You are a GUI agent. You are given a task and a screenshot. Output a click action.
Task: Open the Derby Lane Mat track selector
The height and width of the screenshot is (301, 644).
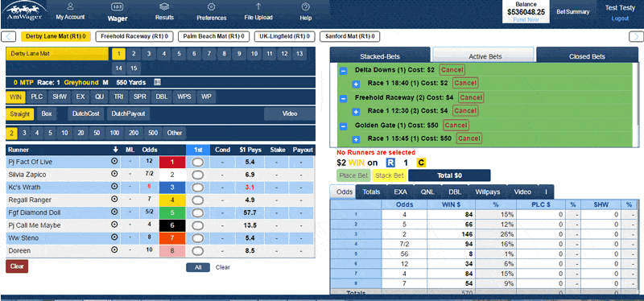(56, 54)
